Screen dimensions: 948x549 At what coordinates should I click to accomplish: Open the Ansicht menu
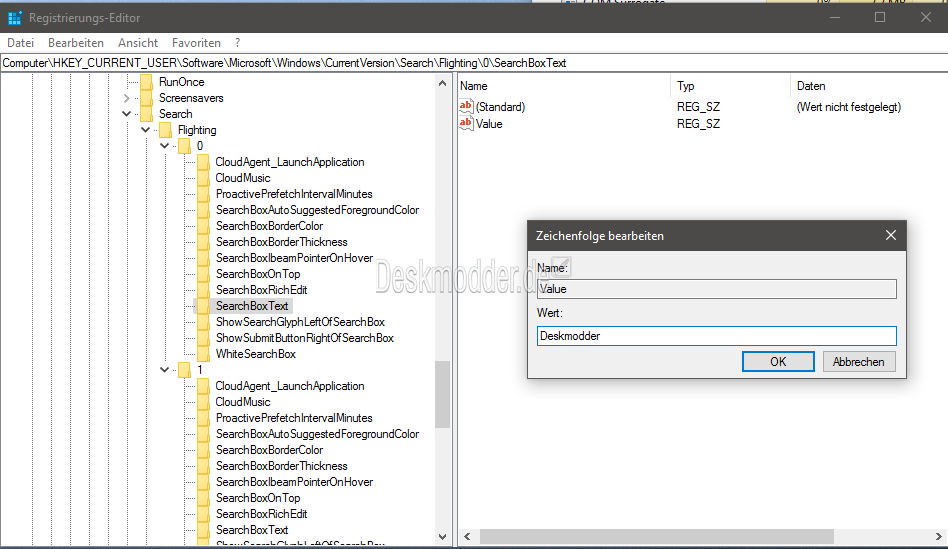(138, 43)
